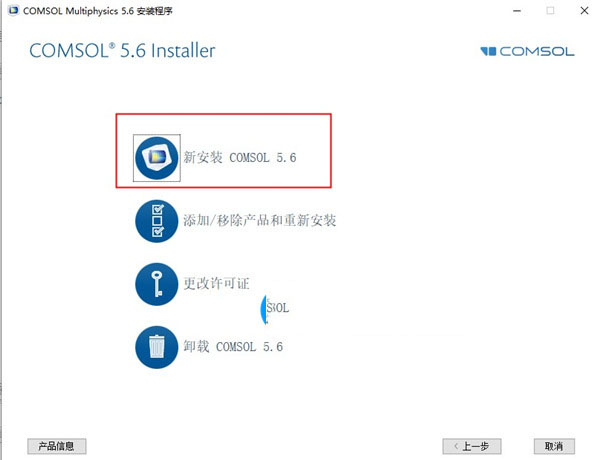The height and width of the screenshot is (460, 600).
Task: Go back with the 上一步 button
Action: pos(472,446)
